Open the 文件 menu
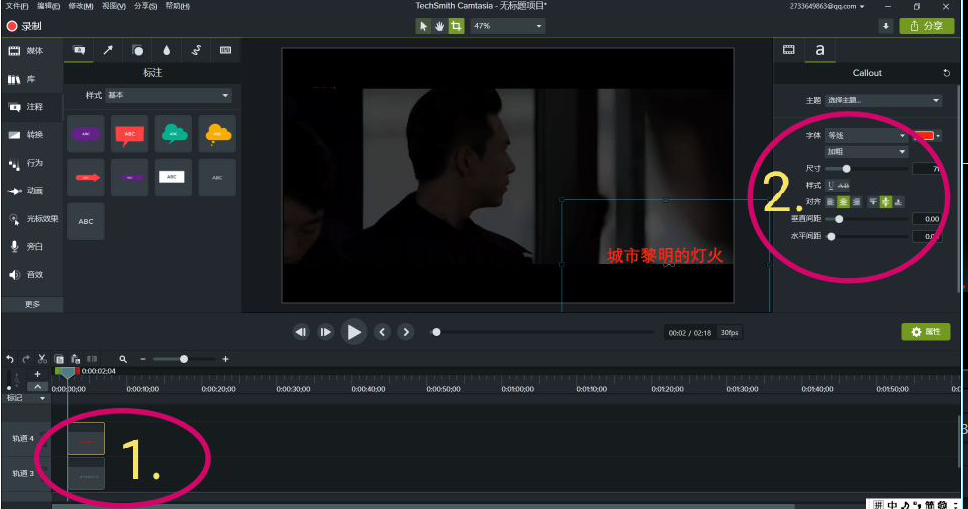Image resolution: width=968 pixels, height=509 pixels. 16,6
